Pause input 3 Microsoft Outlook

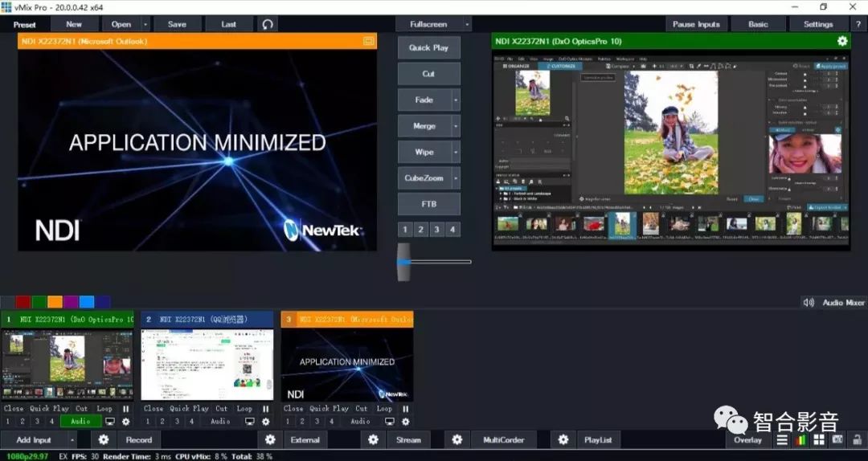pyautogui.click(x=406, y=409)
